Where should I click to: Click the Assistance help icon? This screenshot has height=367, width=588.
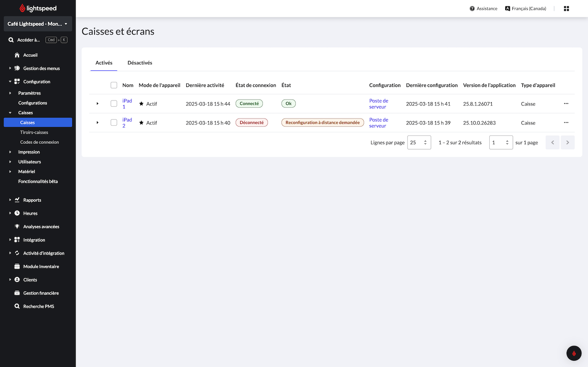tap(472, 8)
